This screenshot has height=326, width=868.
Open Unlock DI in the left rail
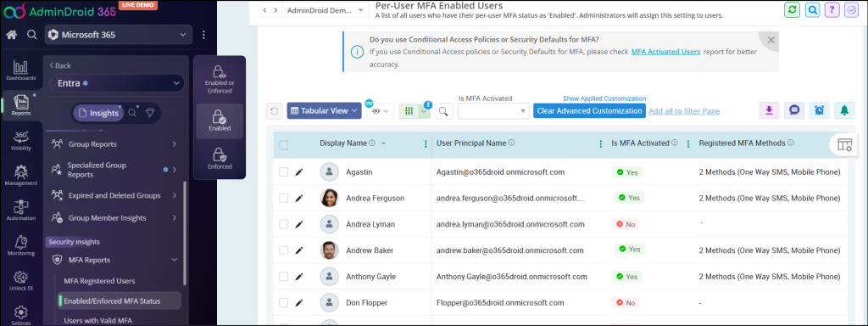pyautogui.click(x=21, y=280)
